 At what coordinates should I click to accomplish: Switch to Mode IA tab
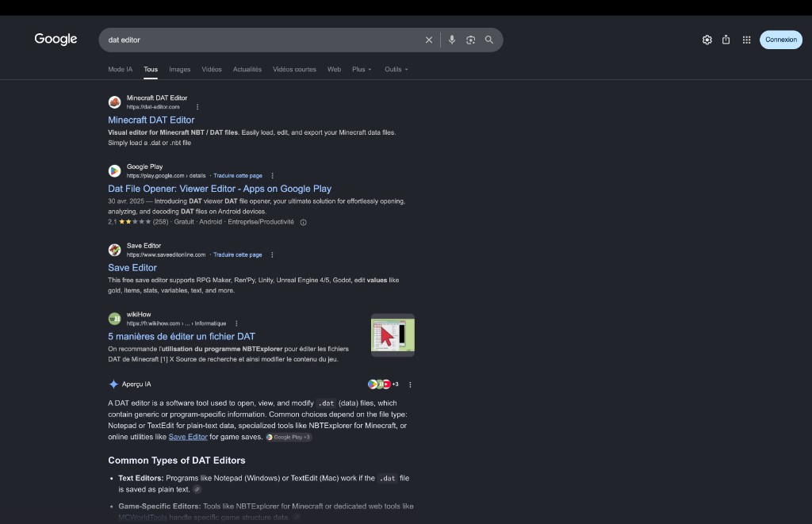(121, 70)
